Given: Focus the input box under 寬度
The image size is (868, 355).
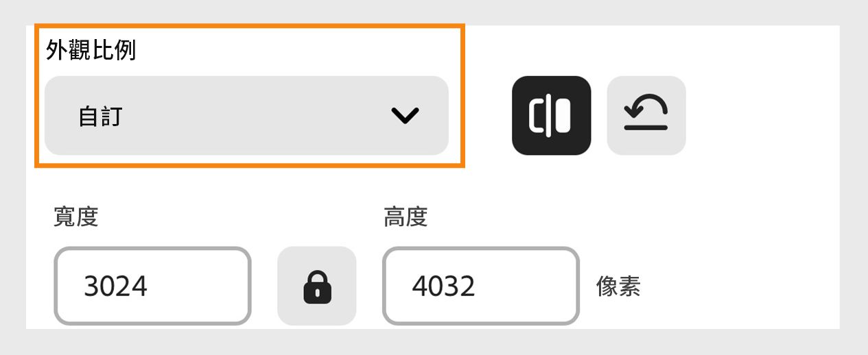Looking at the screenshot, I should pyautogui.click(x=152, y=286).
